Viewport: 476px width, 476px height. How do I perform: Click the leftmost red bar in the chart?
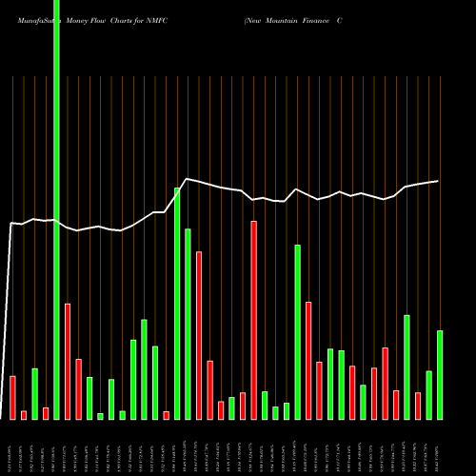click(x=12, y=398)
